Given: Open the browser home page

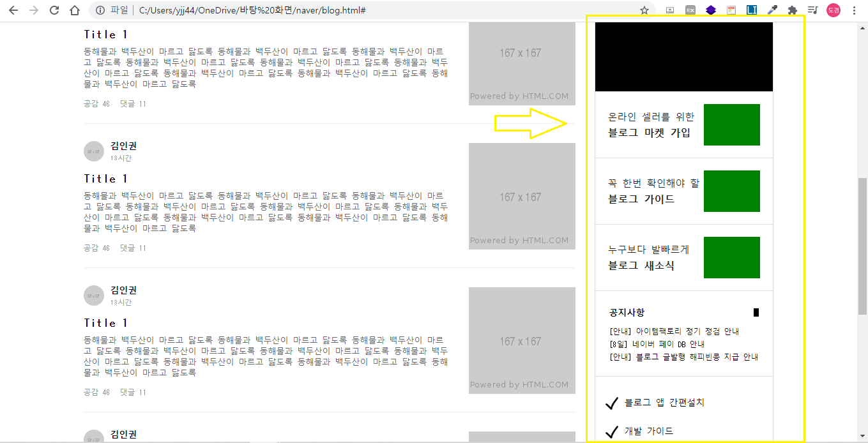Looking at the screenshot, I should [75, 10].
